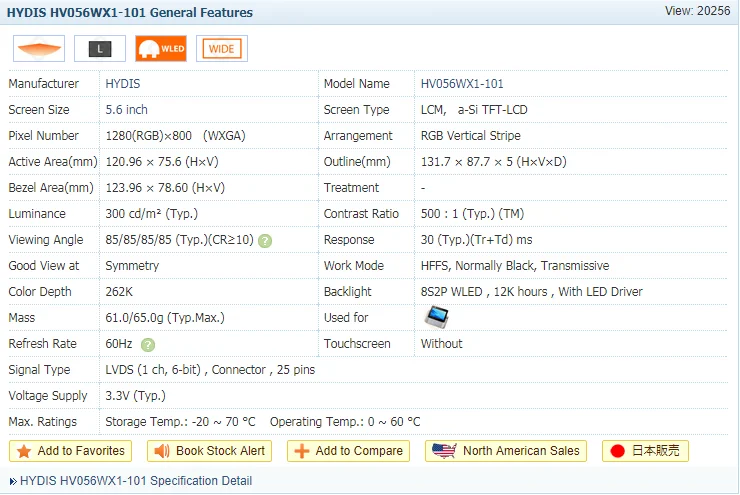Click the WIDE viewing icon

point(222,49)
